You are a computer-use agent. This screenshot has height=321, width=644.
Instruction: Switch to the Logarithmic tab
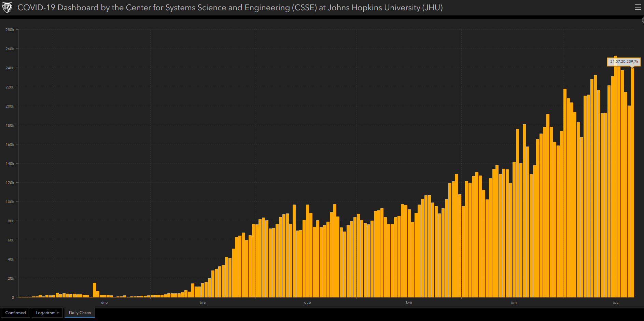tap(47, 313)
